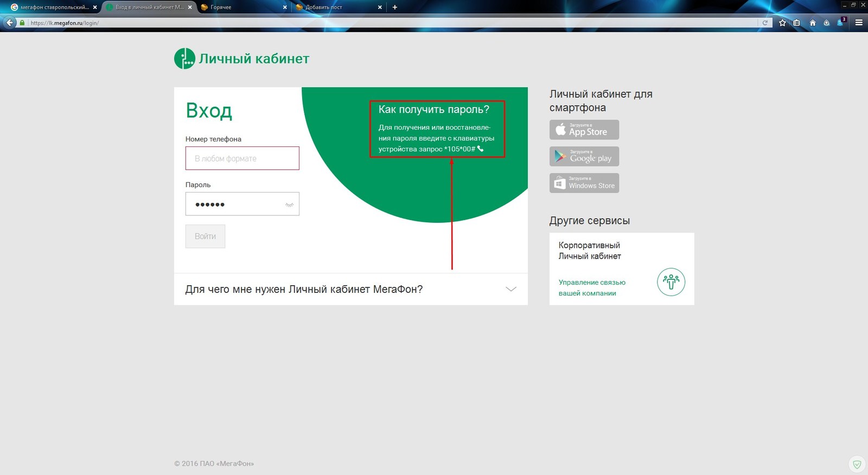This screenshot has height=475, width=868.
Task: Open the Windows Store download button
Action: [x=584, y=183]
